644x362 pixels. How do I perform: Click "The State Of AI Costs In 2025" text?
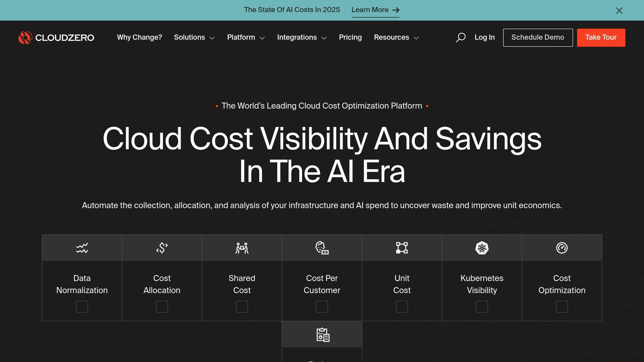point(292,10)
